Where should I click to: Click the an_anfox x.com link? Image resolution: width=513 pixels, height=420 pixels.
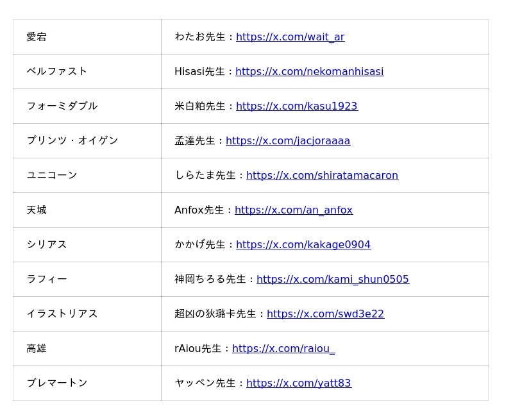coord(293,210)
